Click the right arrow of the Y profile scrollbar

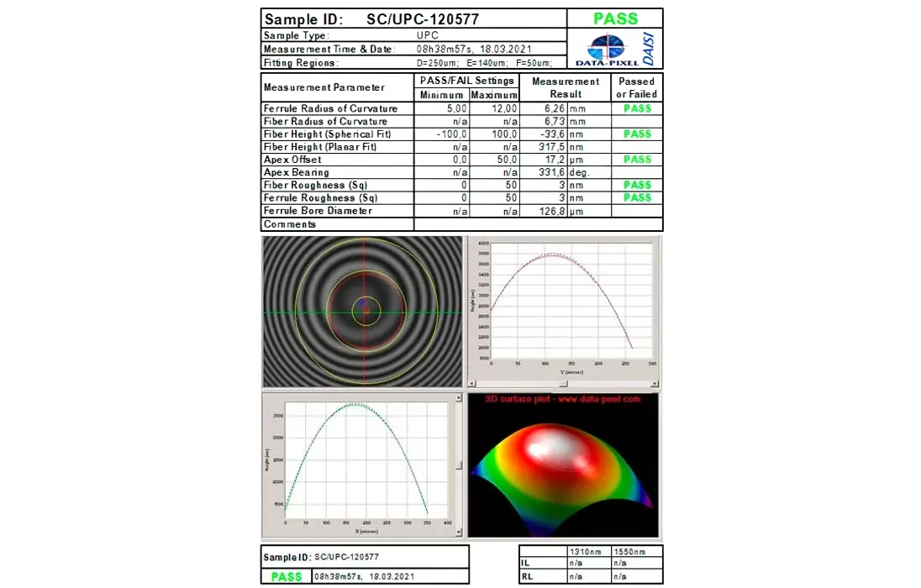click(x=653, y=384)
